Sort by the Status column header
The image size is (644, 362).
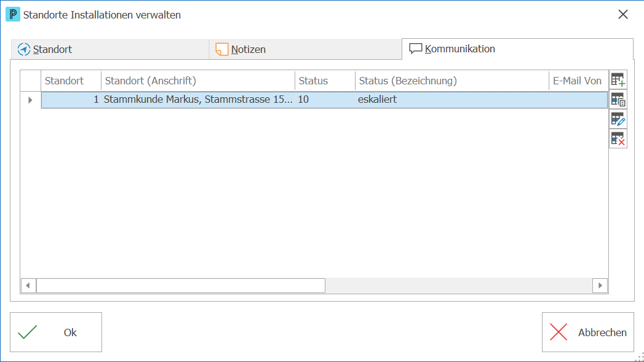pyautogui.click(x=325, y=81)
